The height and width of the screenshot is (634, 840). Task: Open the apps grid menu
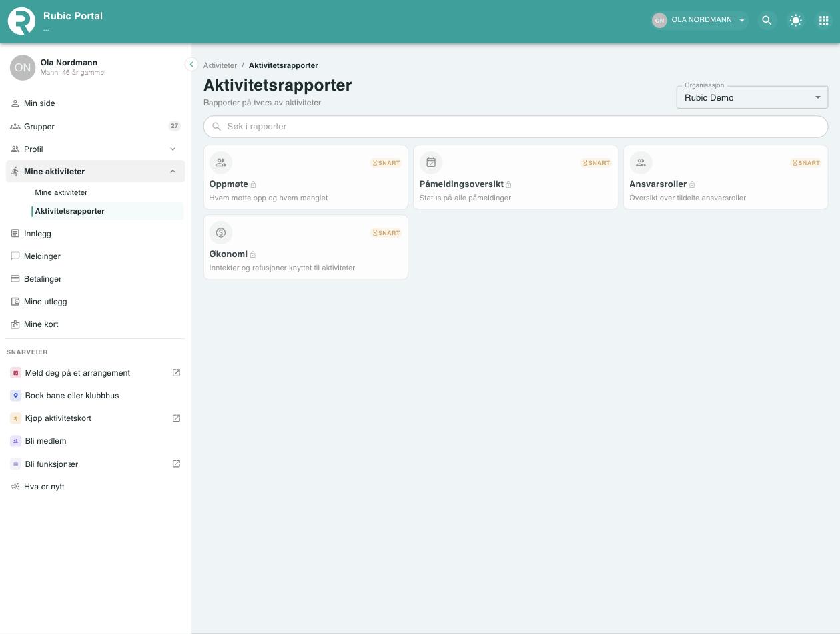(x=823, y=21)
